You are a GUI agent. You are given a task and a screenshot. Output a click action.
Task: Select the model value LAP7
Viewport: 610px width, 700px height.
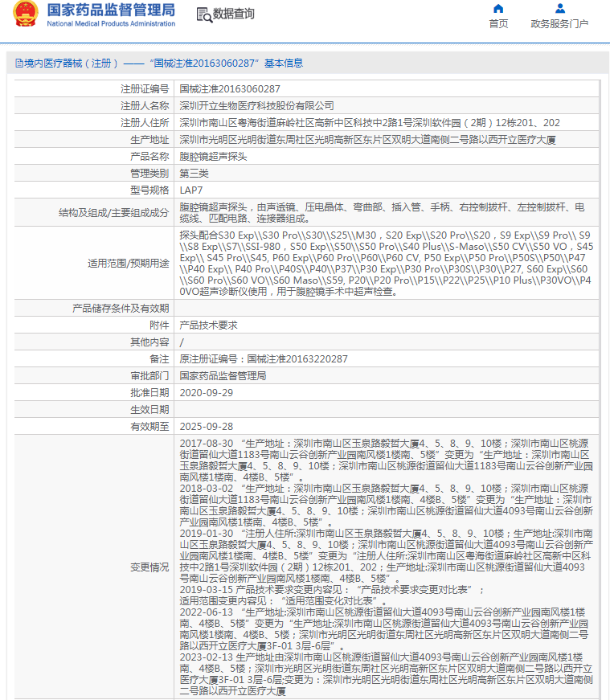tap(191, 190)
